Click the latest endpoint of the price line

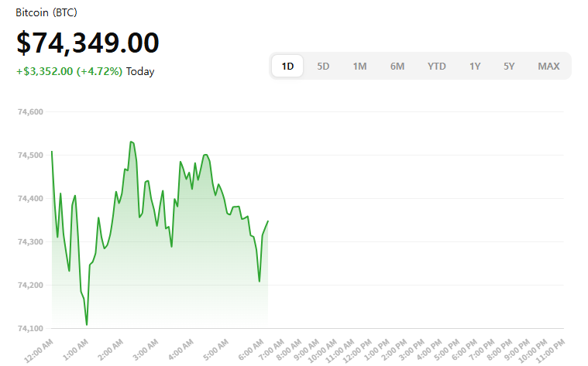pos(268,221)
